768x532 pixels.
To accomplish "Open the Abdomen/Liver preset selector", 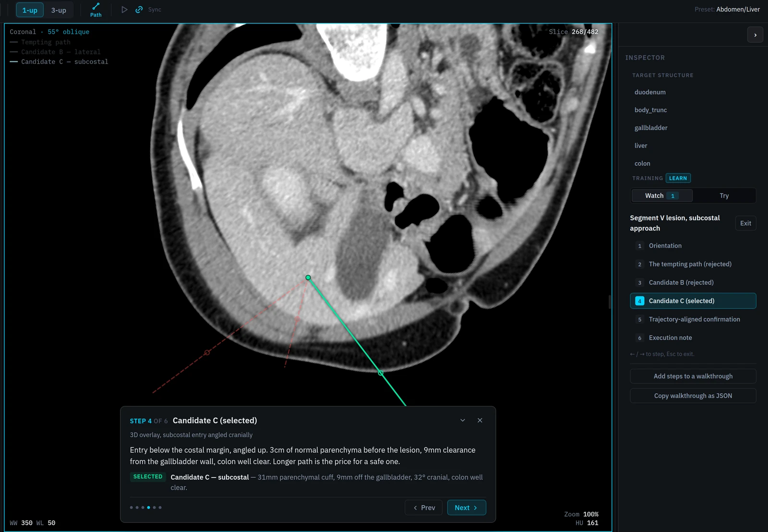I will pos(727,9).
